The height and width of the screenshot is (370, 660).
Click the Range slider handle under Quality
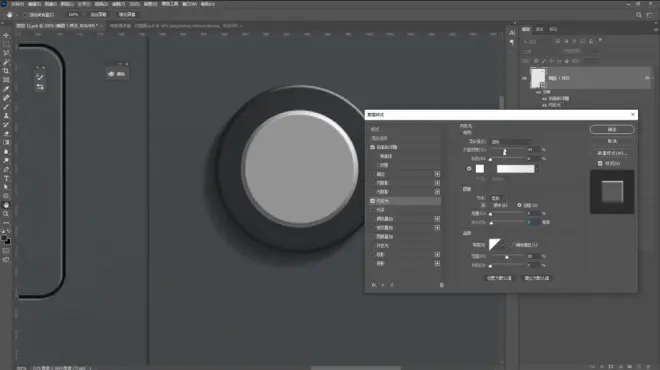(507, 257)
